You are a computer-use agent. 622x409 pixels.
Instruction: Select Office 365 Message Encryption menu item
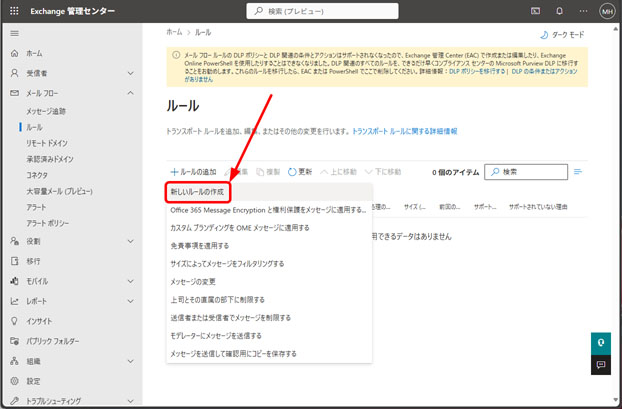pos(269,210)
